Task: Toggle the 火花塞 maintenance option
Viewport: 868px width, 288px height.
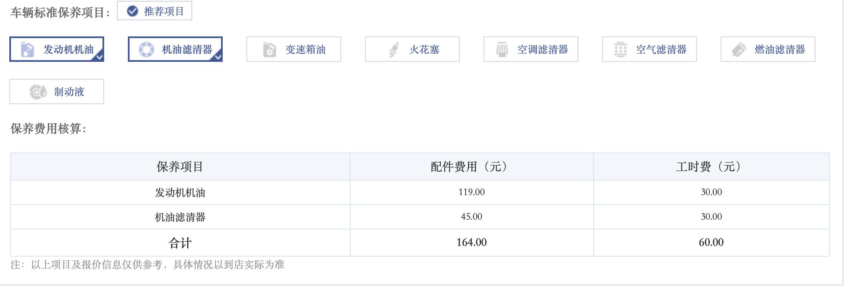Action: pyautogui.click(x=411, y=50)
